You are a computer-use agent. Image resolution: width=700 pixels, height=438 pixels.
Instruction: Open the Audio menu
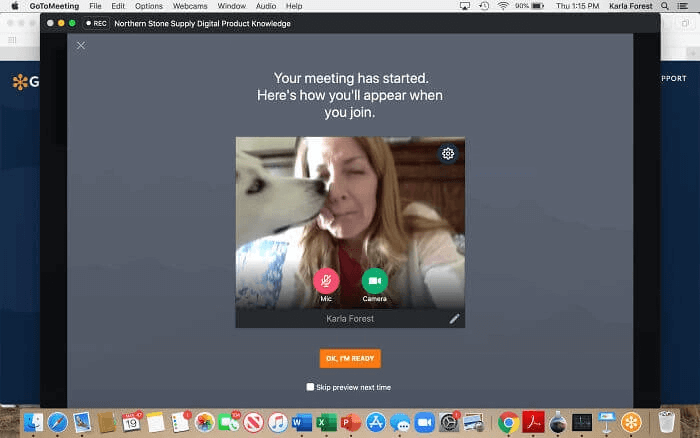pos(265,6)
